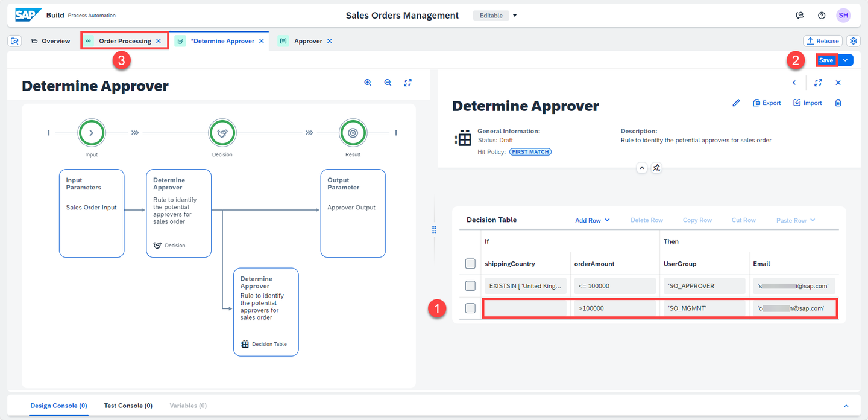Click empty shippingCountry field in second row
Viewport: 868px width, 420px height.
(525, 308)
